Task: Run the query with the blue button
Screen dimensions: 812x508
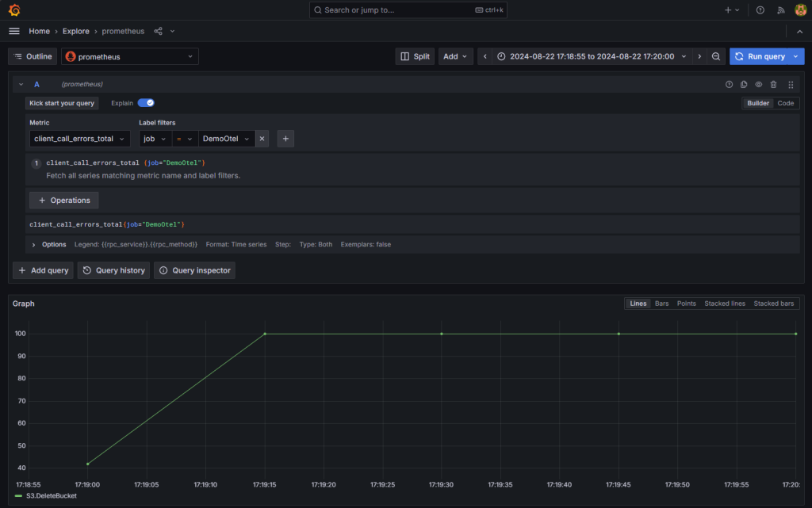Action: pos(760,56)
